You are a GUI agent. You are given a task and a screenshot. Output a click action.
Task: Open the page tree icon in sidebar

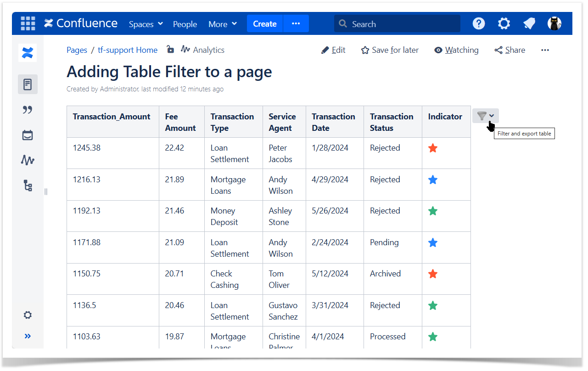(x=28, y=185)
